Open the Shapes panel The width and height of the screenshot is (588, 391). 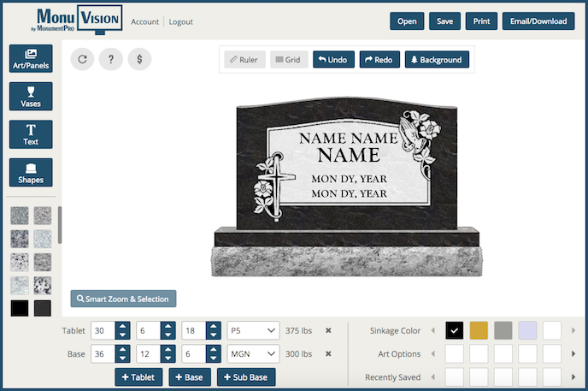[31, 173]
